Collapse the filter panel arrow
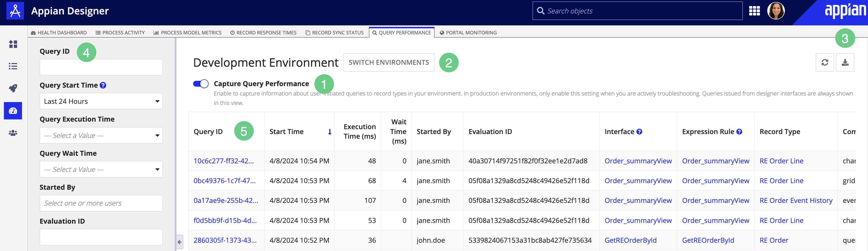The height and width of the screenshot is (251, 868). tap(180, 242)
